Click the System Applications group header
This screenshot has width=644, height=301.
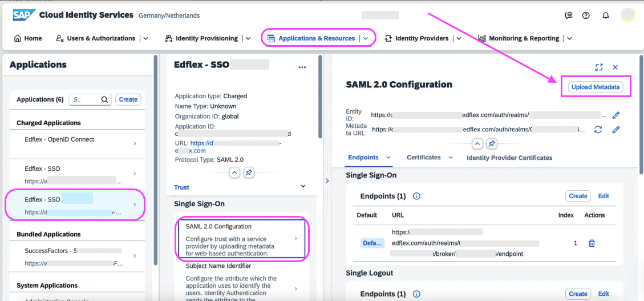47,286
